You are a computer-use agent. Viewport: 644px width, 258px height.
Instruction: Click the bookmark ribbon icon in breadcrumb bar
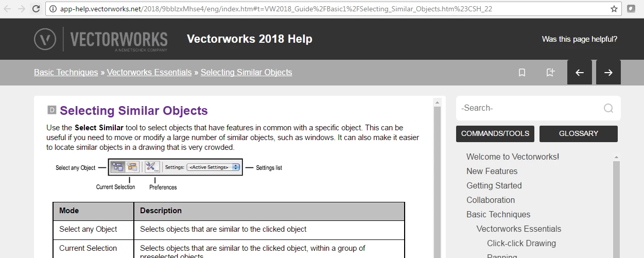click(522, 73)
